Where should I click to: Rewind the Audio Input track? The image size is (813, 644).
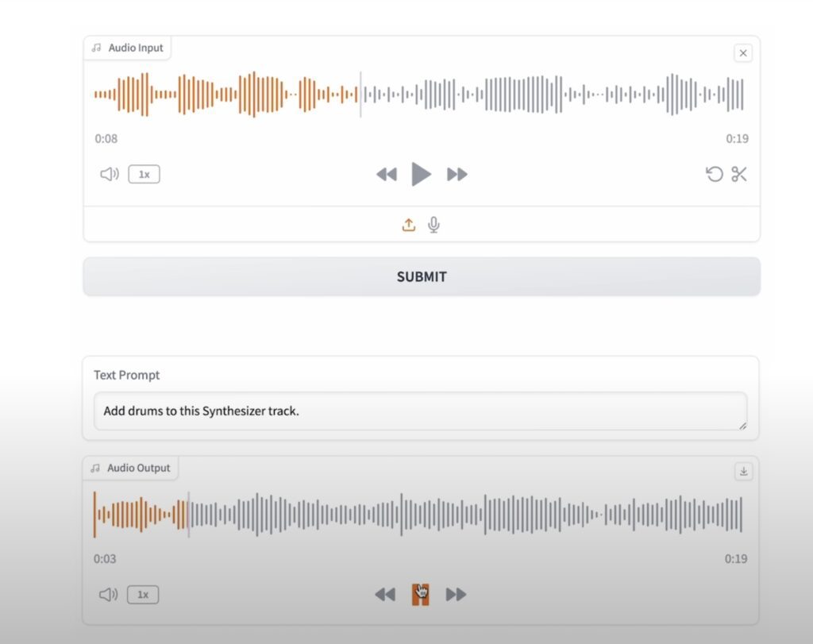click(387, 175)
